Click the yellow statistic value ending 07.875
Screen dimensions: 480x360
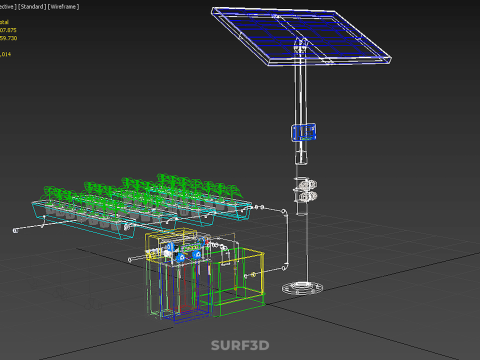click(x=8, y=30)
